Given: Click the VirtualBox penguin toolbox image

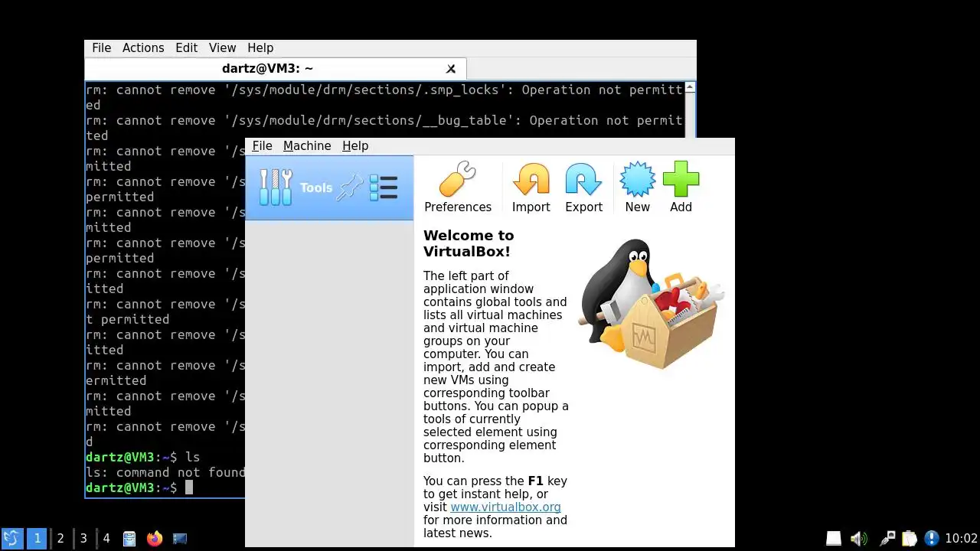Looking at the screenshot, I should tap(651, 304).
